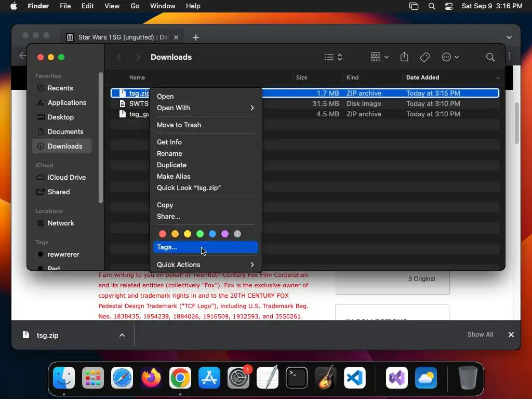Apply the blue tag color
The height and width of the screenshot is (399, 532).
[212, 234]
